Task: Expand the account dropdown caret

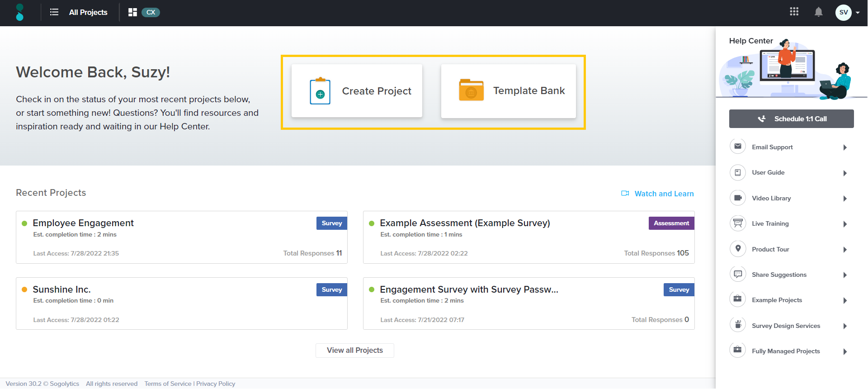Action: tap(858, 13)
